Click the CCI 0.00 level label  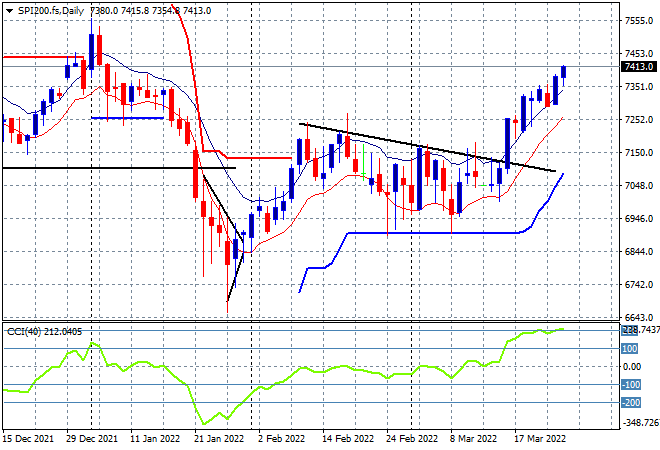pyautogui.click(x=631, y=367)
